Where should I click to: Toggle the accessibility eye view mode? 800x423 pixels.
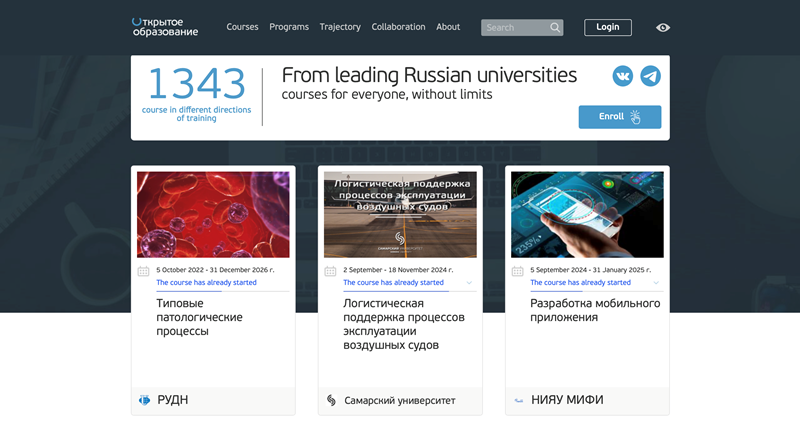pos(663,28)
